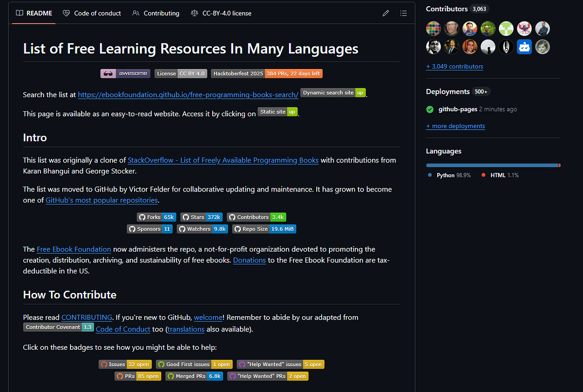Open the Merged PRs 6.8k badge
Image resolution: width=583 pixels, height=392 pixels.
click(x=194, y=376)
